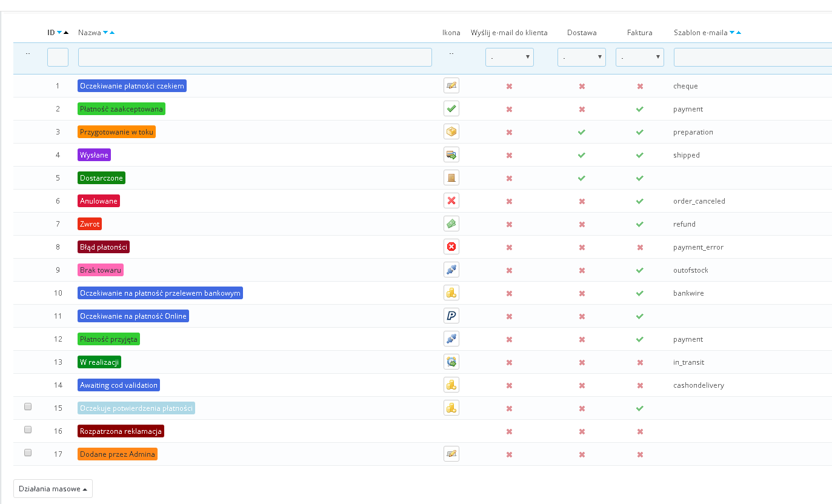
Task: Click the 'preparation' template text
Action: pyautogui.click(x=693, y=132)
